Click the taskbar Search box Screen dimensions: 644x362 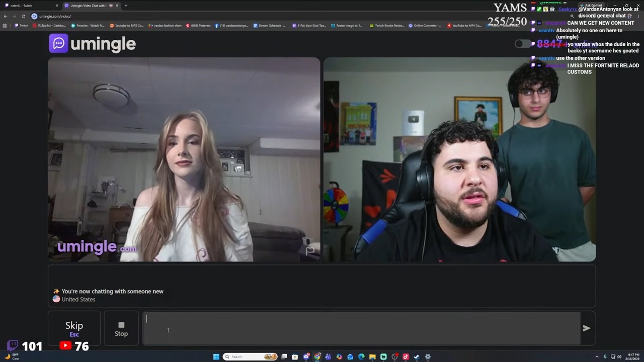(x=250, y=356)
